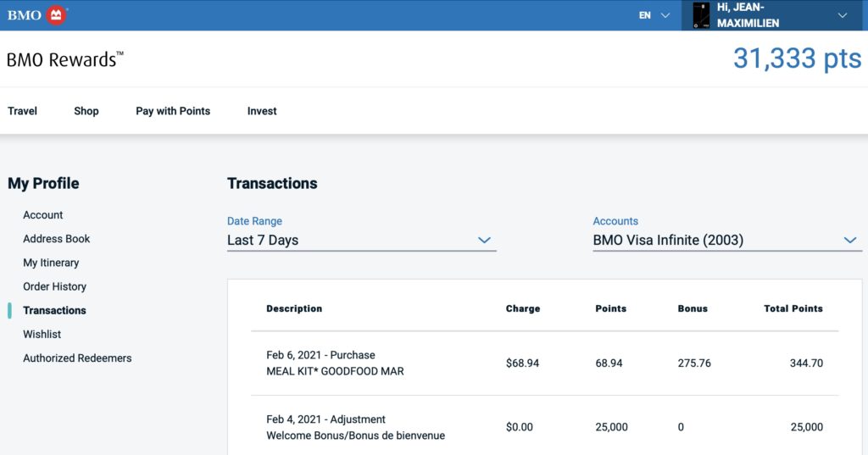This screenshot has height=455, width=868.
Task: Click the Charge column header
Action: click(x=522, y=308)
